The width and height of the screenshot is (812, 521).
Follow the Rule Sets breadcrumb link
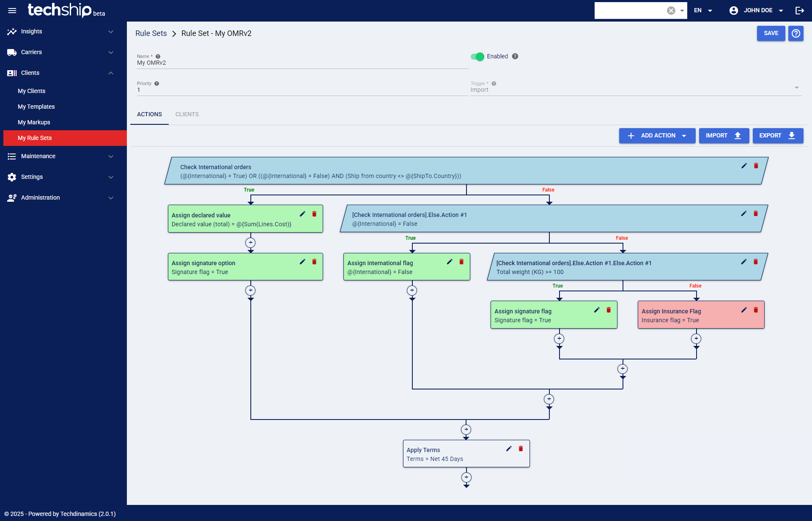tap(151, 33)
